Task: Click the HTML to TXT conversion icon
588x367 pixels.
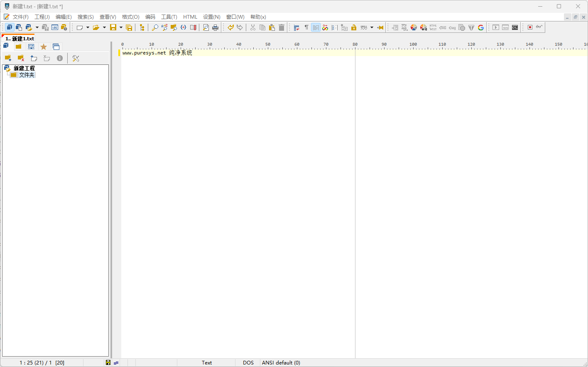Action: [x=433, y=27]
